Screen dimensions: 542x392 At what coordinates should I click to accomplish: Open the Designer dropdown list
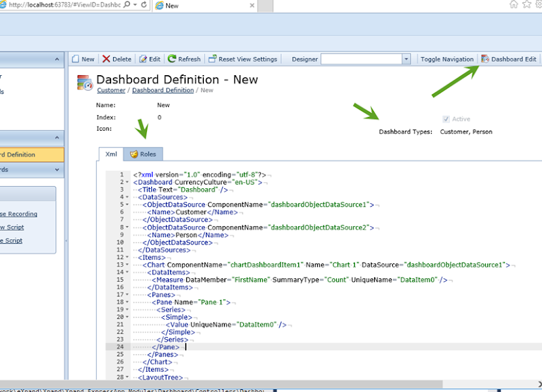click(x=406, y=60)
